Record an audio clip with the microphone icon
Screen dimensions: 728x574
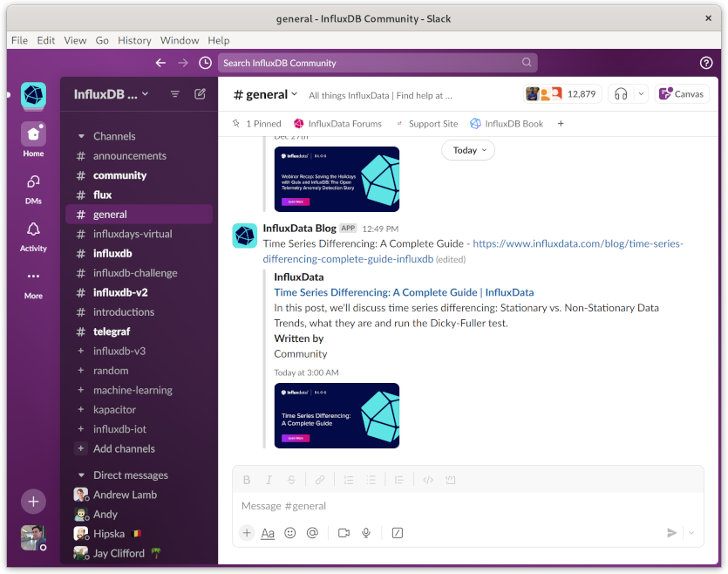366,532
